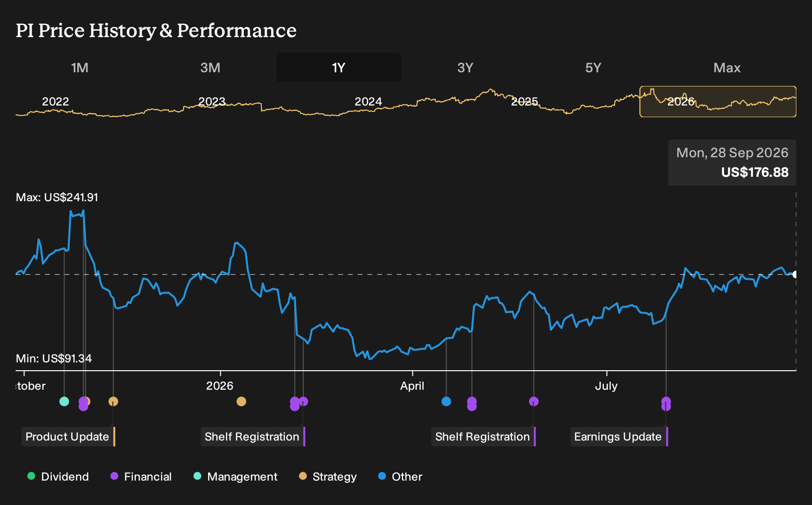The height and width of the screenshot is (505, 812).
Task: Click the July axis label
Action: 606,386
